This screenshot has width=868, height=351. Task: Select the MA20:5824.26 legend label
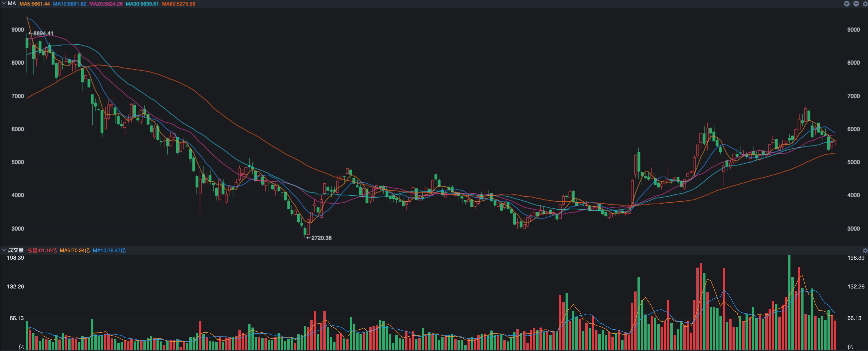coord(106,4)
